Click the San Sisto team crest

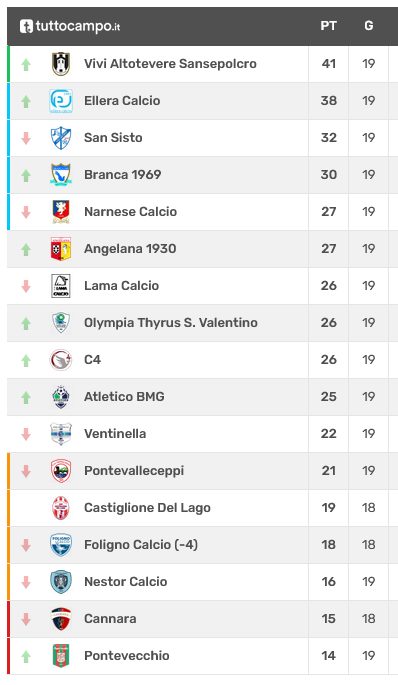(61, 138)
